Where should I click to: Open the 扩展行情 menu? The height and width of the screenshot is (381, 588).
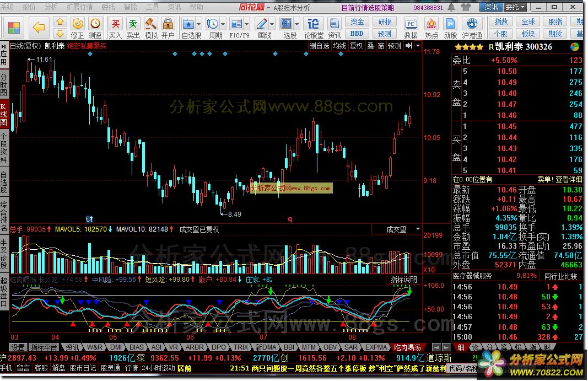coord(79,7)
